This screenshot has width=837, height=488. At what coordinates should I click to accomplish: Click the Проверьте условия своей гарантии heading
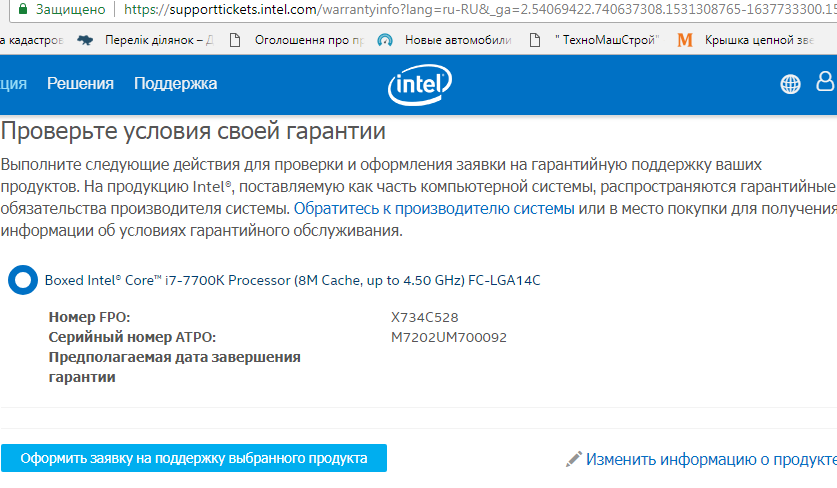pyautogui.click(x=193, y=131)
